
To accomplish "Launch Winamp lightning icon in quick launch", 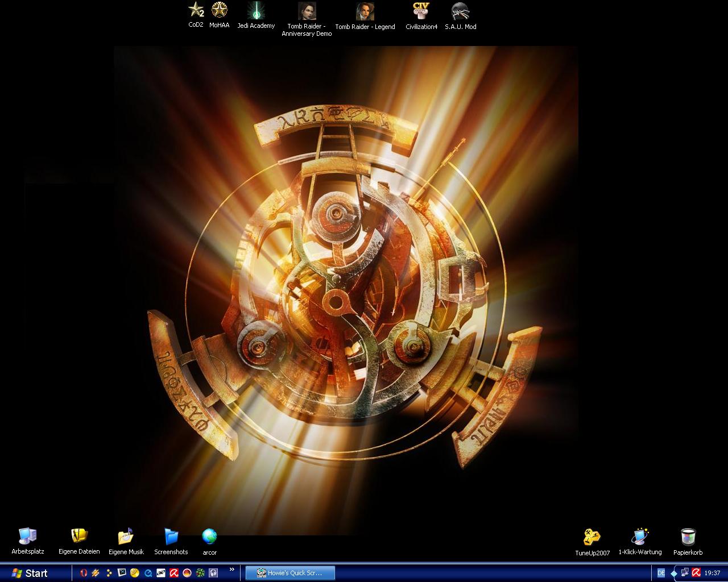I will [96, 573].
